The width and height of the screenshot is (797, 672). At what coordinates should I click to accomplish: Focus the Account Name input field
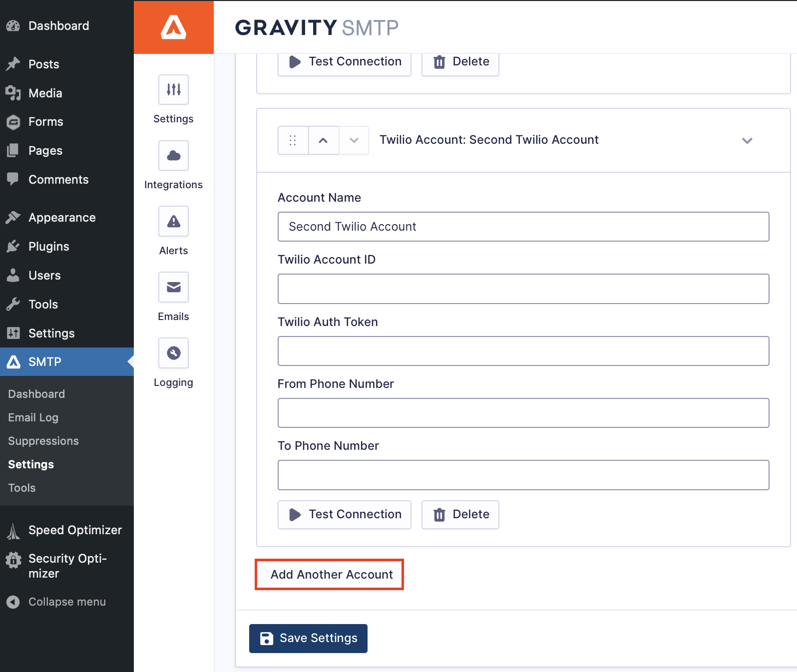[523, 227]
